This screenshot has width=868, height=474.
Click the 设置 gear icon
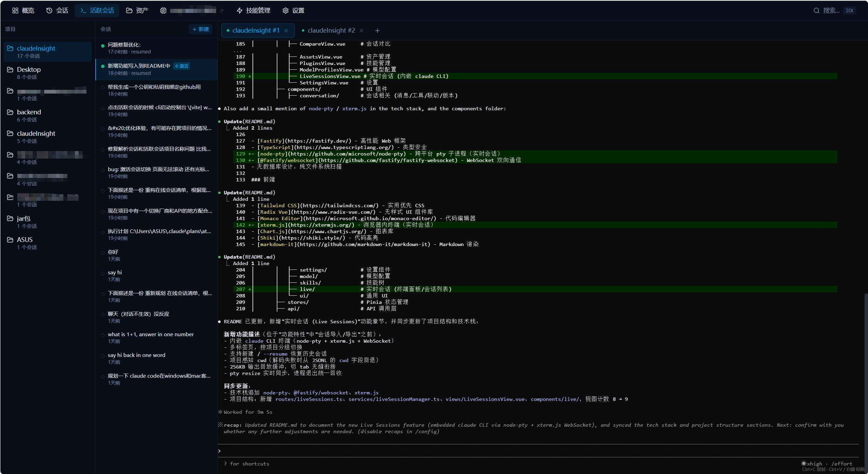pos(286,11)
